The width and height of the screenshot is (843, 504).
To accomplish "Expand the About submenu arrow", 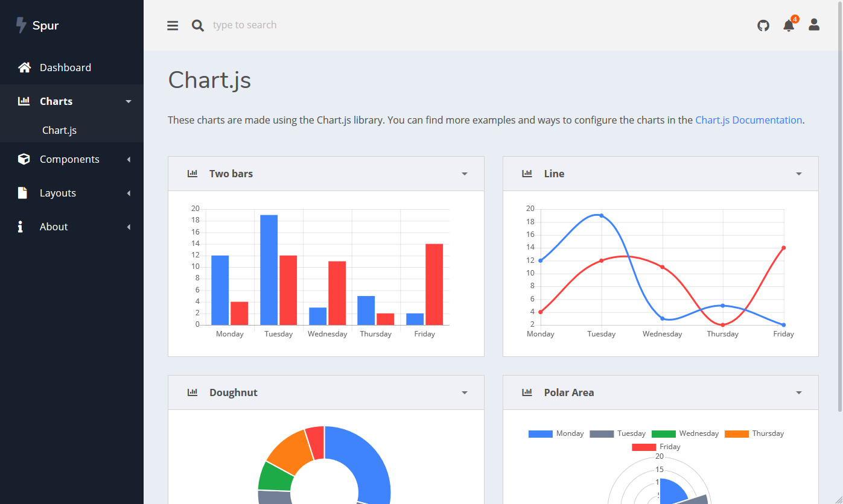I will (129, 227).
